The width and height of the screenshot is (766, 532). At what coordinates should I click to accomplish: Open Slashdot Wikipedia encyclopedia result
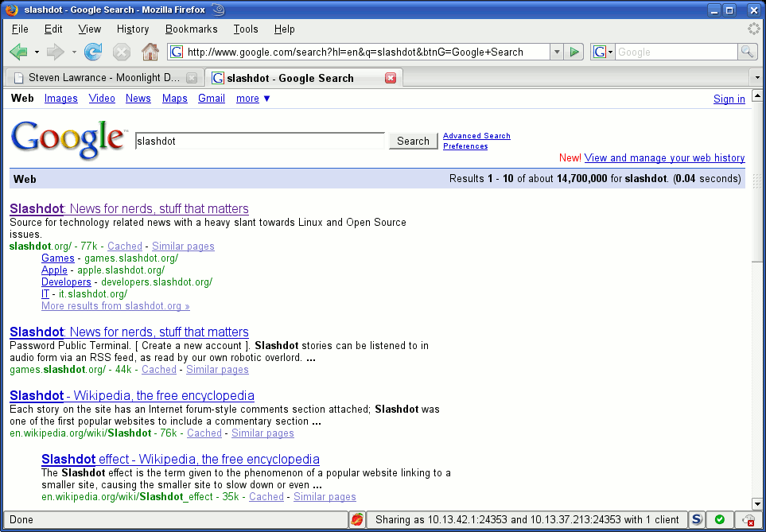click(x=132, y=396)
